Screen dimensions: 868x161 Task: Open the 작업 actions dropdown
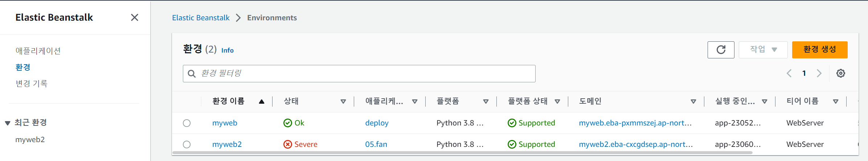[x=763, y=50]
